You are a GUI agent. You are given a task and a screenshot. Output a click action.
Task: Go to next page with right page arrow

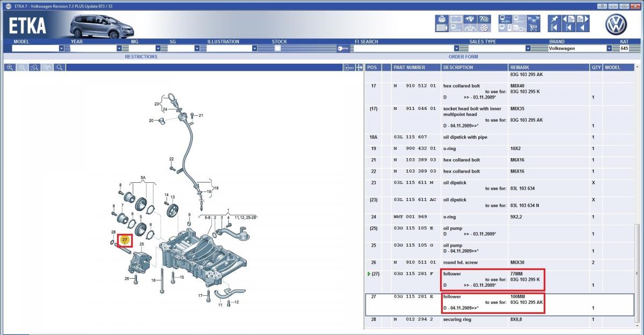[x=582, y=19]
